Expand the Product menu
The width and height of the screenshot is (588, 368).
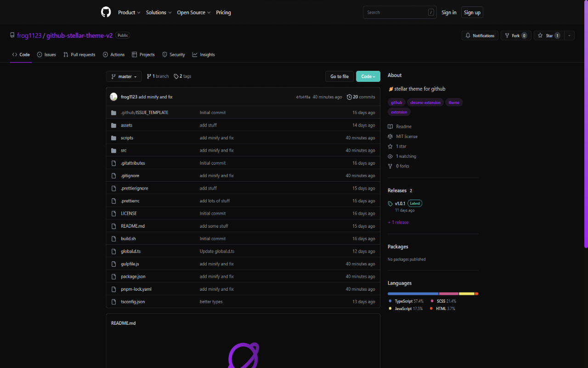[129, 12]
